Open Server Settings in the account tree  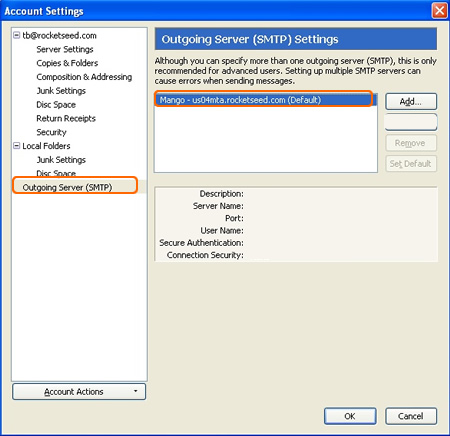65,49
